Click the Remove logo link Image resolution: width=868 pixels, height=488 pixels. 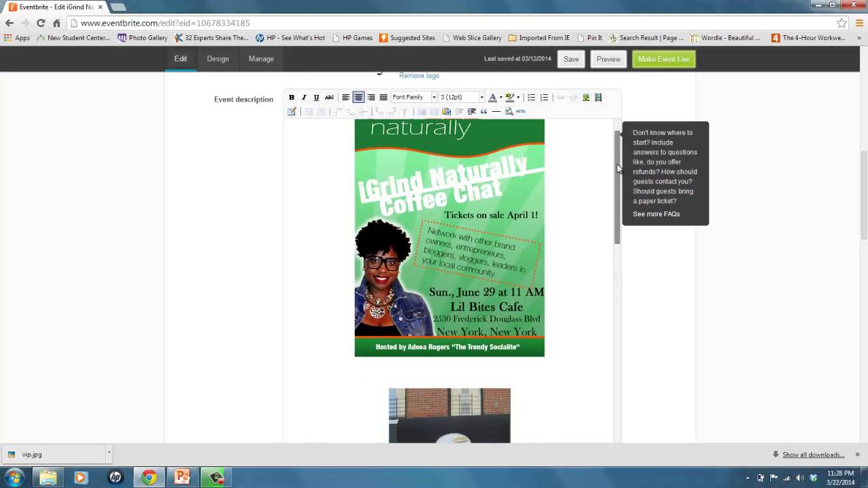[419, 76]
